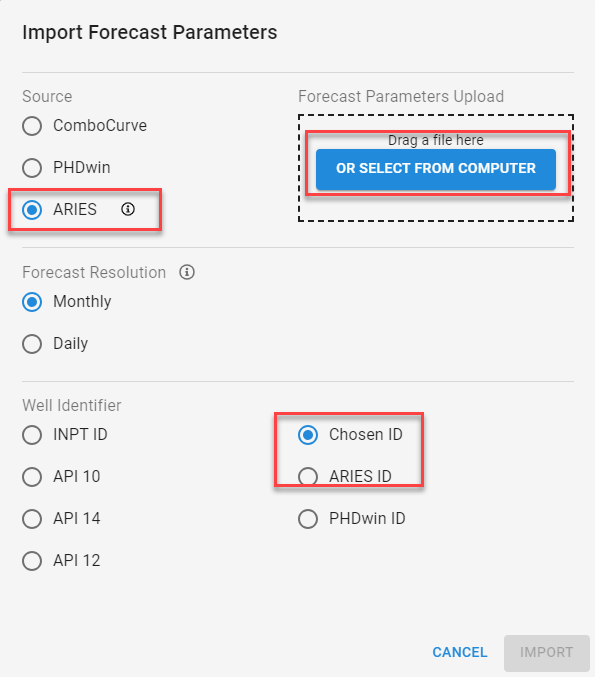
Task: Click the greyed-out IMPORT button
Action: coord(547,652)
